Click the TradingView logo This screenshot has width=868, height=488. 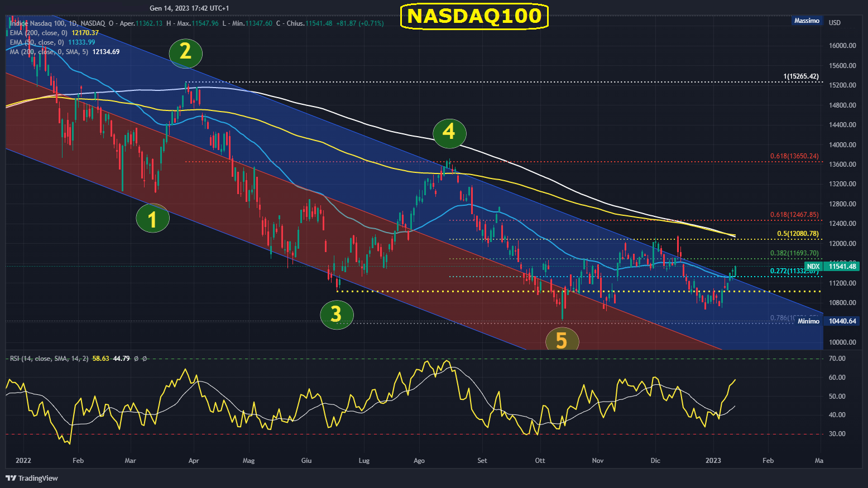click(32, 478)
